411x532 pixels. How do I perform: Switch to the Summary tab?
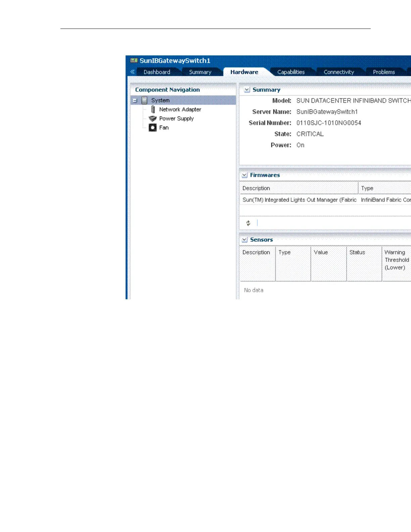tap(200, 72)
